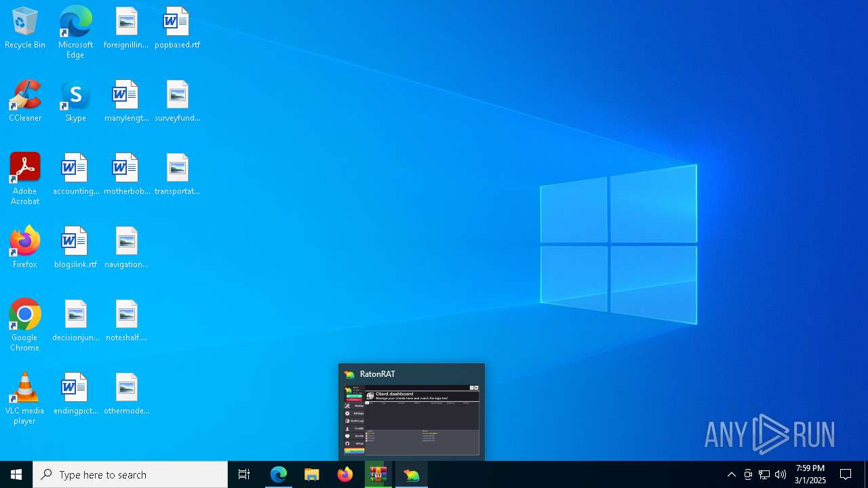Open File Explorer from the taskbar
Viewport: 868px width, 488px height.
point(312,474)
